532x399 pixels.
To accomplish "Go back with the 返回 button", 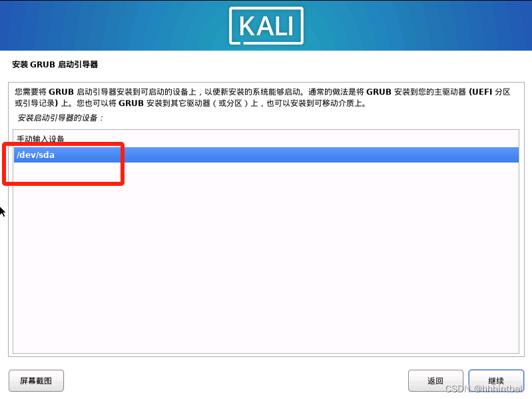I will [x=435, y=380].
